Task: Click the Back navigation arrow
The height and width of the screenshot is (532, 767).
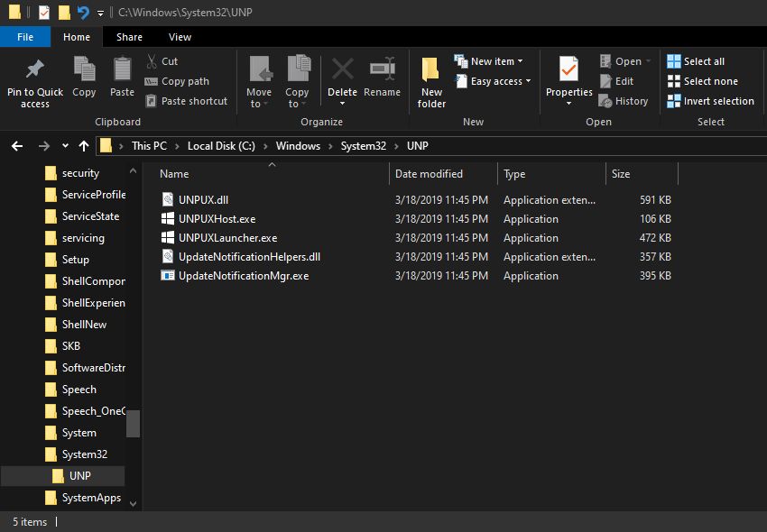Action: tap(17, 146)
